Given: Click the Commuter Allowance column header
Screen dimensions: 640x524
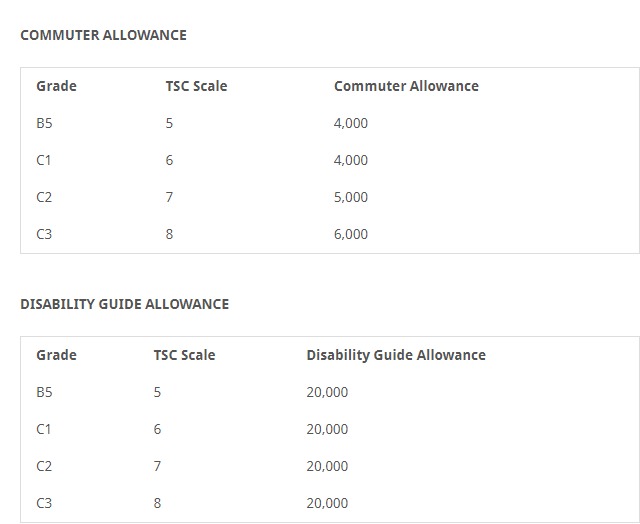Looking at the screenshot, I should click(406, 86).
